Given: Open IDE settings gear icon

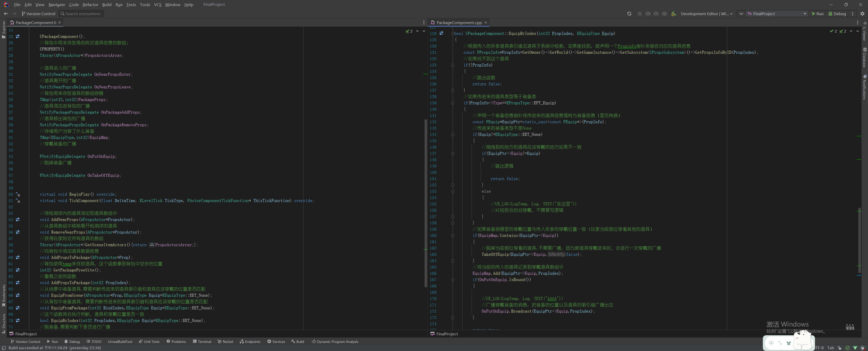Looking at the screenshot, I should pos(862,13).
